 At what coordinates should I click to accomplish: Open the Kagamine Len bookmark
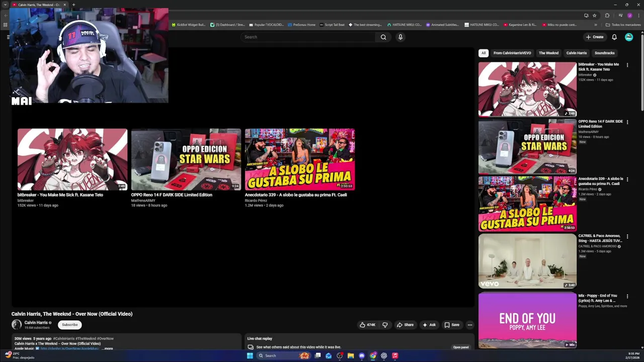click(519, 25)
